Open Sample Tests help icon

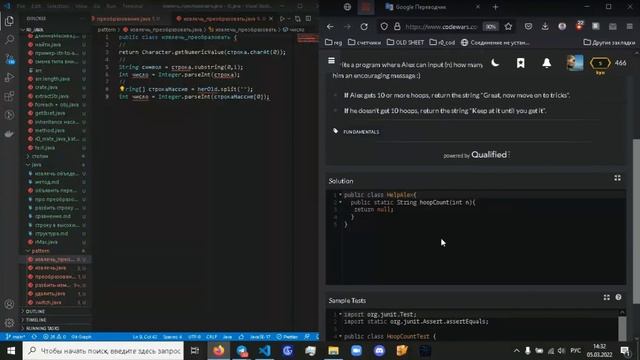618,298
